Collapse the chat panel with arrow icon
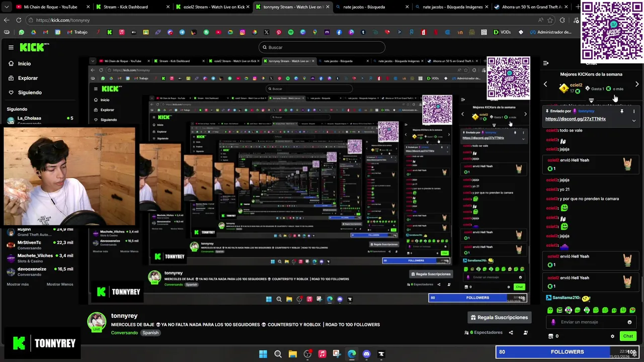This screenshot has width=644, height=362. click(546, 63)
